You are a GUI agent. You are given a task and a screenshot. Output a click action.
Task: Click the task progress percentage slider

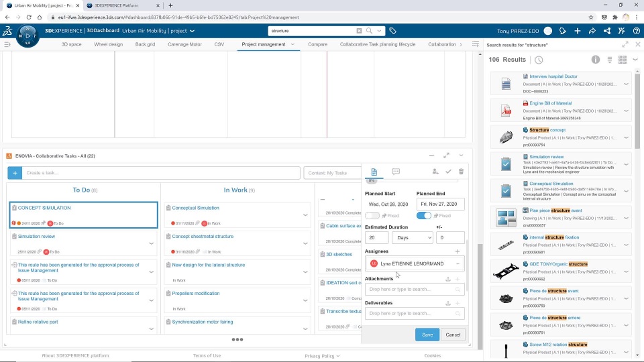(x=411, y=180)
